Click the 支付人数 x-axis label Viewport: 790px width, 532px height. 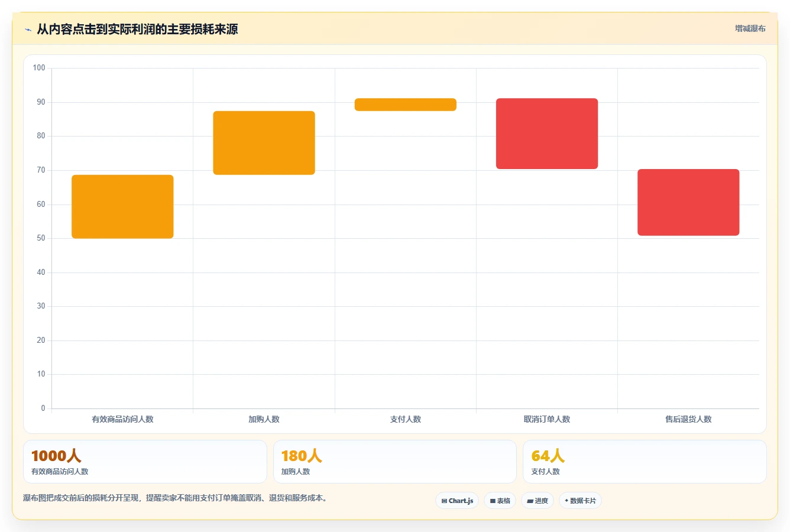click(x=406, y=419)
